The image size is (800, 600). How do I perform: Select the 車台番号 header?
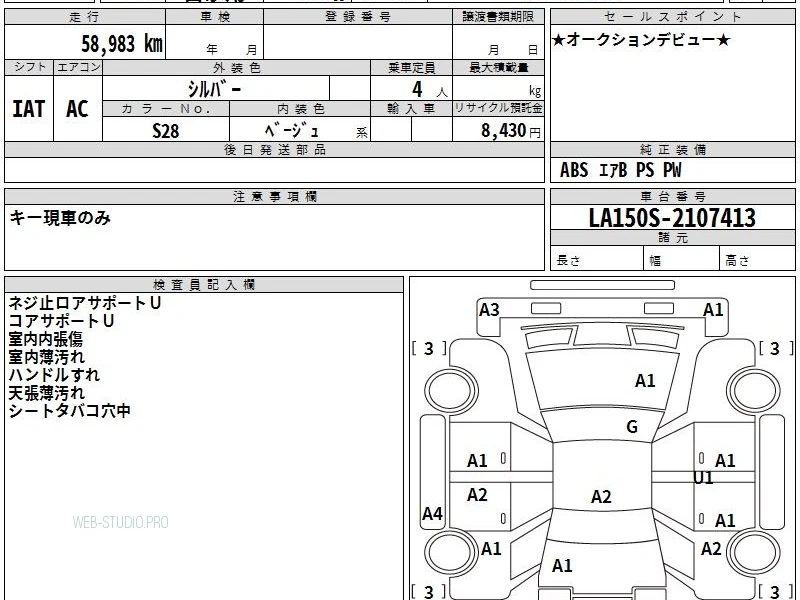(x=672, y=196)
